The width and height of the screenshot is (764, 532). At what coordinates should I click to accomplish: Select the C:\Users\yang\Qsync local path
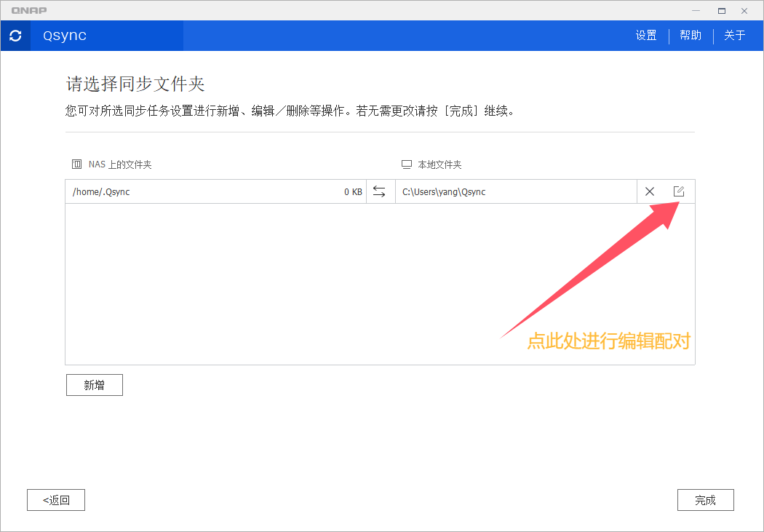coord(444,191)
